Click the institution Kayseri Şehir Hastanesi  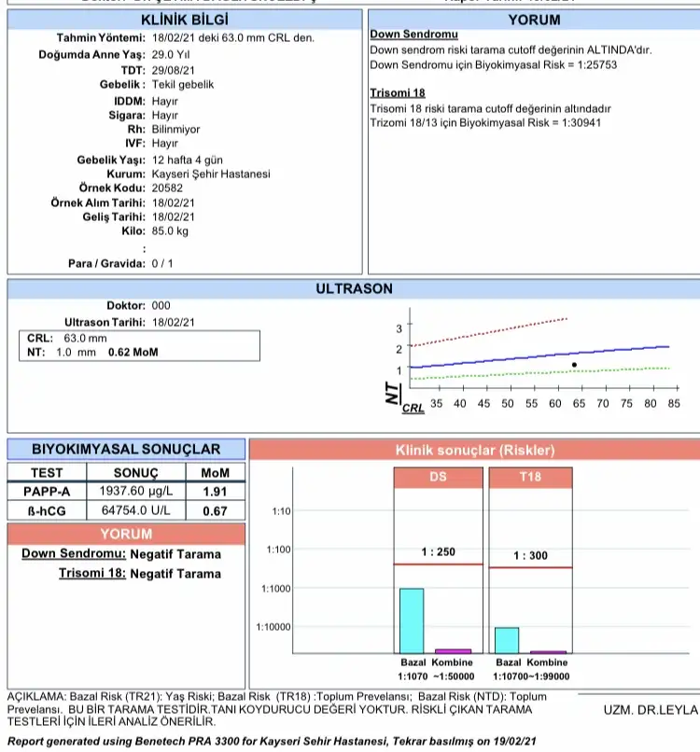(x=211, y=174)
